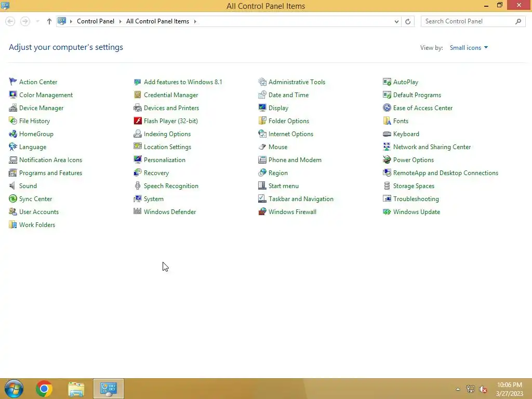Open the Sound speaker icon

coord(13,186)
